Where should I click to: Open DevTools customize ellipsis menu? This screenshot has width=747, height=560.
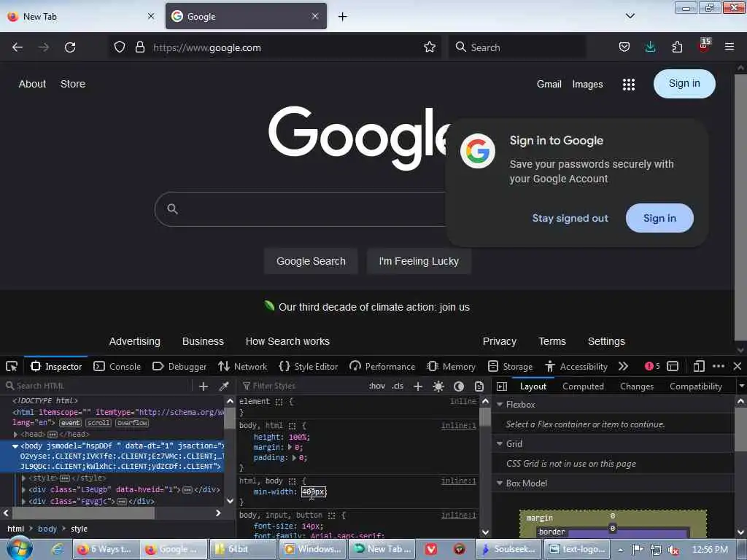tap(719, 366)
